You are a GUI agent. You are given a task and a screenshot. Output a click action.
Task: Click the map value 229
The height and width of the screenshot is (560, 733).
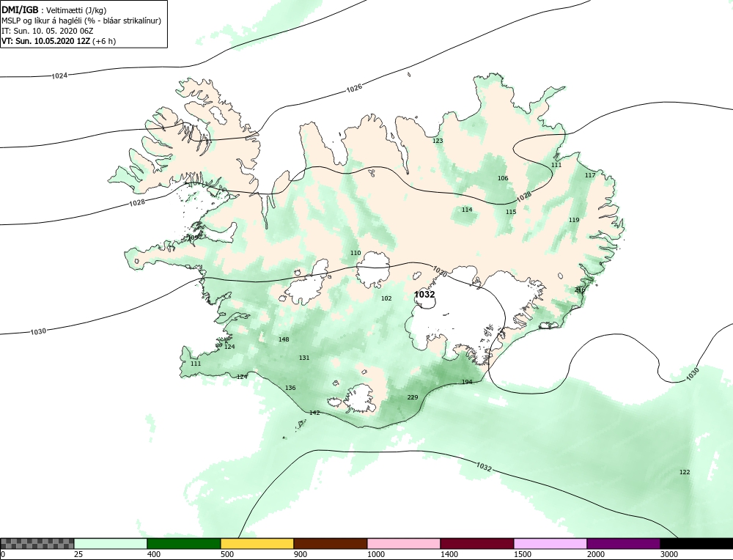[x=412, y=397]
